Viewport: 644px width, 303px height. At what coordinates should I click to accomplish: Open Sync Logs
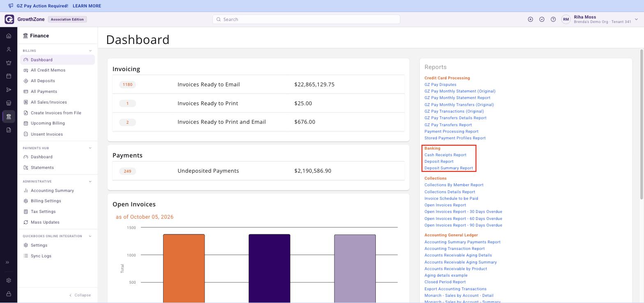[x=41, y=256]
